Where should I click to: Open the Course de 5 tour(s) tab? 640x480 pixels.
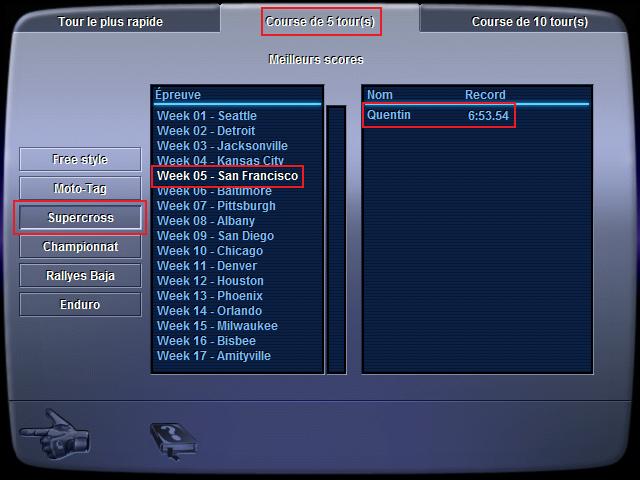(x=320, y=22)
